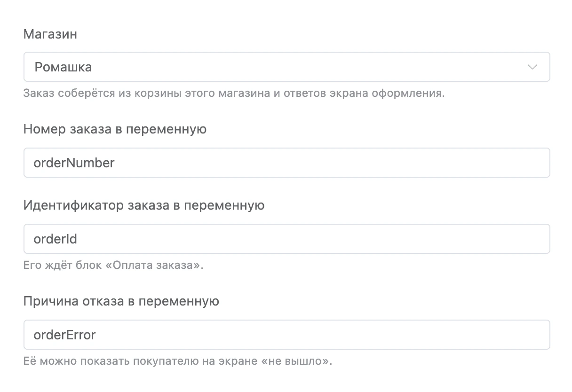572x392 pixels.
Task: Focus the orderError input field
Action: 286,335
